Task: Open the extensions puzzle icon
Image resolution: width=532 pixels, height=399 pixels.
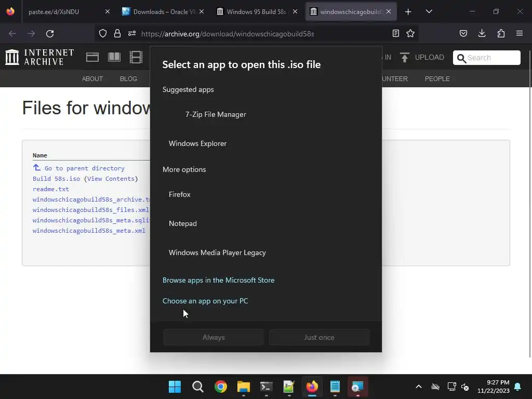Action: pyautogui.click(x=501, y=34)
